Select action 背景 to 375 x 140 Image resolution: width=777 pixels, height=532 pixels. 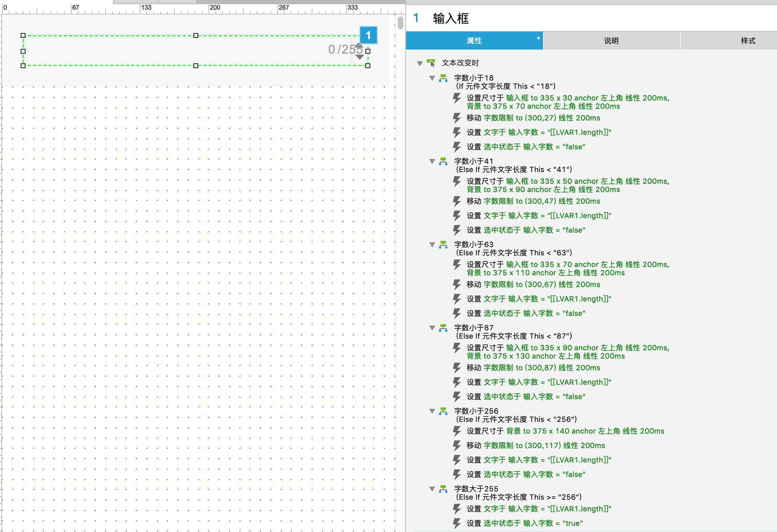tap(565, 431)
